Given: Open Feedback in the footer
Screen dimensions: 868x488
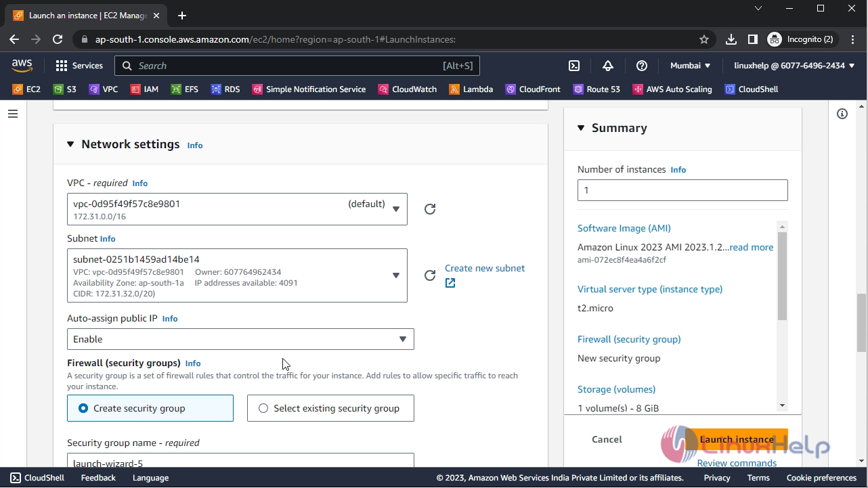Looking at the screenshot, I should pyautogui.click(x=98, y=478).
